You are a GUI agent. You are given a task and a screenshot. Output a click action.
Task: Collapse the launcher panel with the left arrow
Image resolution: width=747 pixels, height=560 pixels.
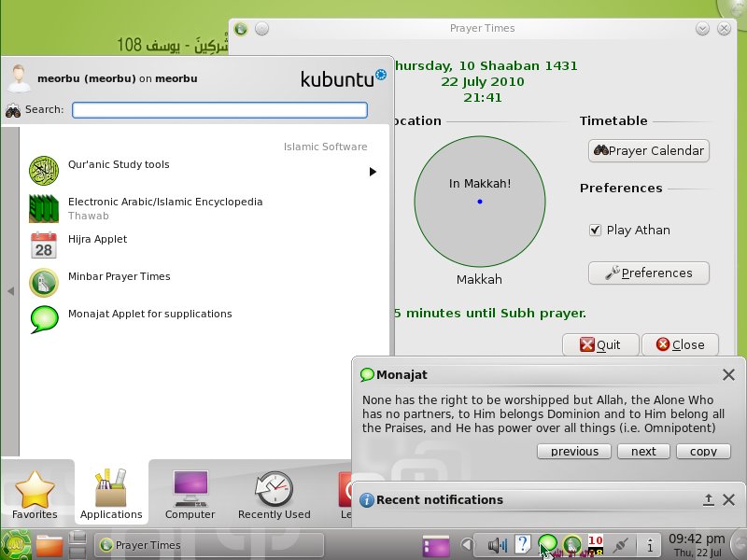click(x=9, y=289)
